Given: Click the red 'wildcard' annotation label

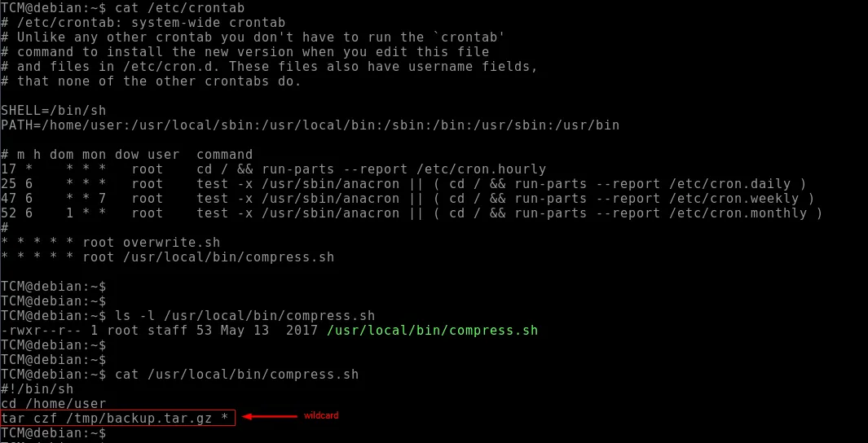Looking at the screenshot, I should point(320,416).
